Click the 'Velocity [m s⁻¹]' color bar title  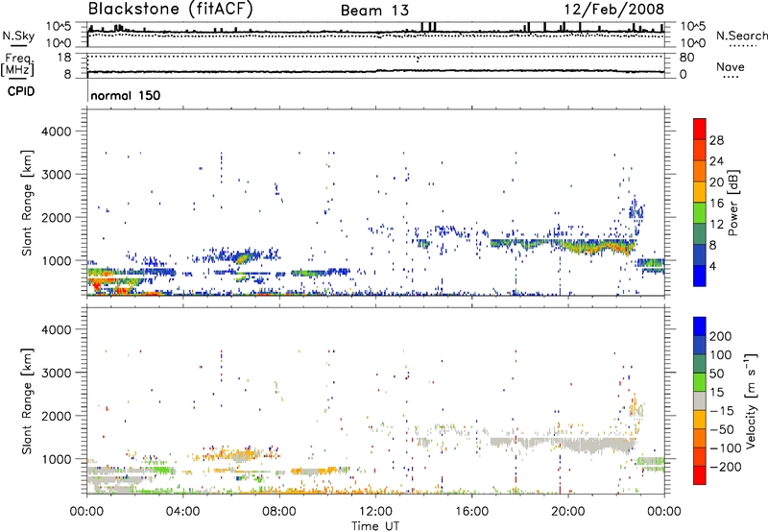[x=750, y=400]
